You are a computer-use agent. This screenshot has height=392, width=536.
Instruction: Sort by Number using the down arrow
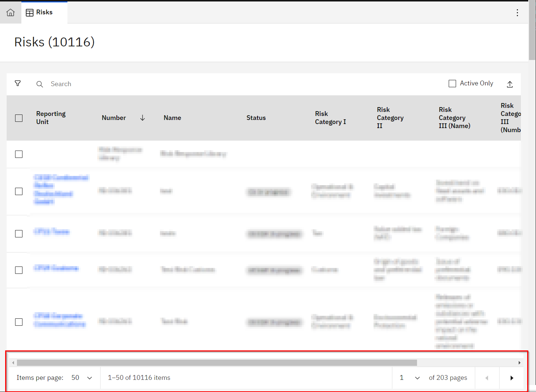tap(143, 118)
